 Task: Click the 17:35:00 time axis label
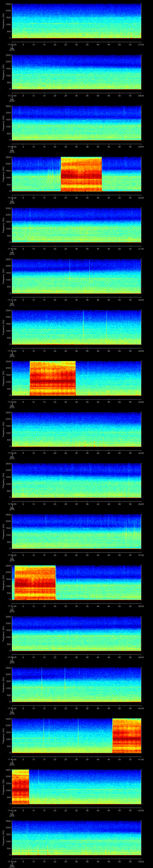pos(12,504)
